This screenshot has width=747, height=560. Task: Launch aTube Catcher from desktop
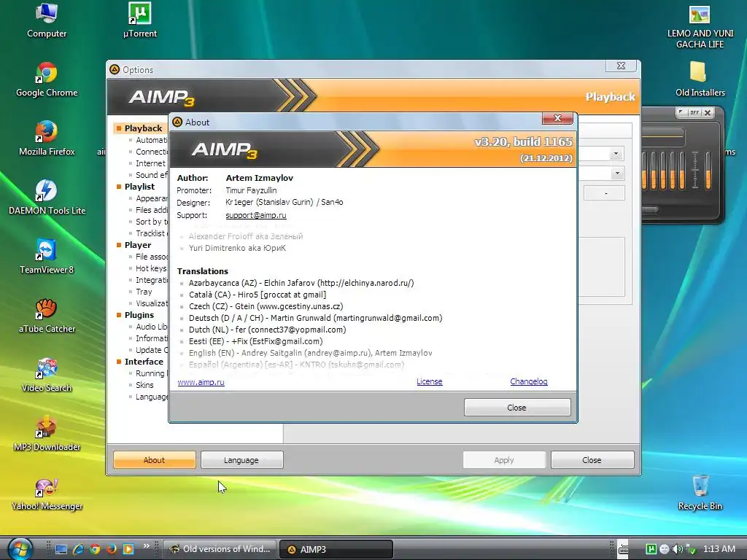tap(46, 316)
